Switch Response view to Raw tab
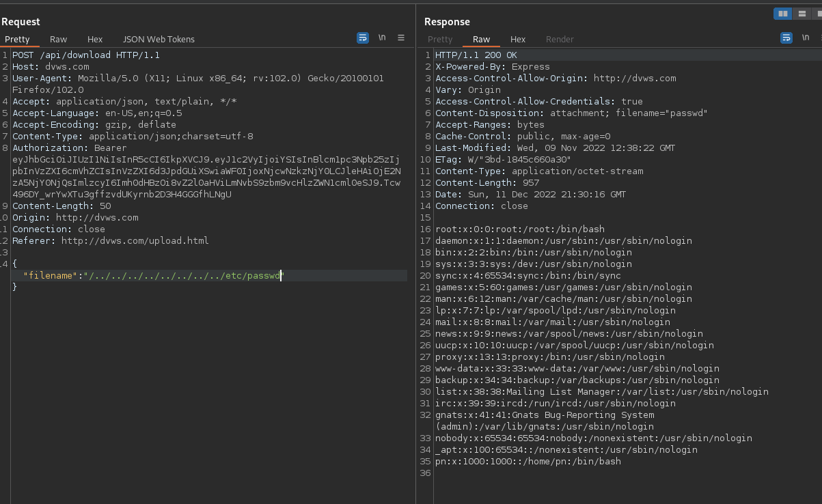822x504 pixels. (482, 40)
